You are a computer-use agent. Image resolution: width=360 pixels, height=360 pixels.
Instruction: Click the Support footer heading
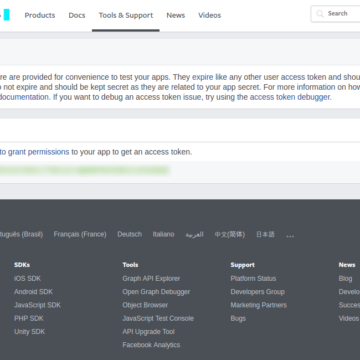[x=243, y=265]
